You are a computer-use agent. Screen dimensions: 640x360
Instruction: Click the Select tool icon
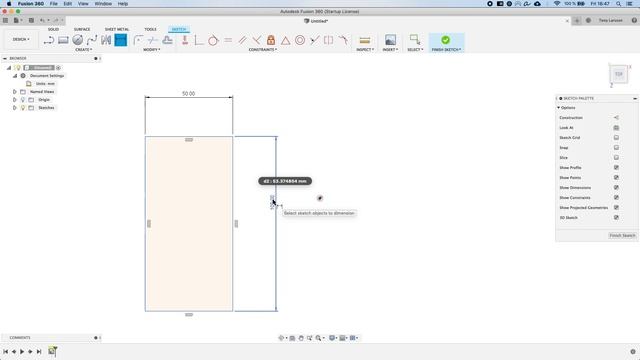(415, 40)
